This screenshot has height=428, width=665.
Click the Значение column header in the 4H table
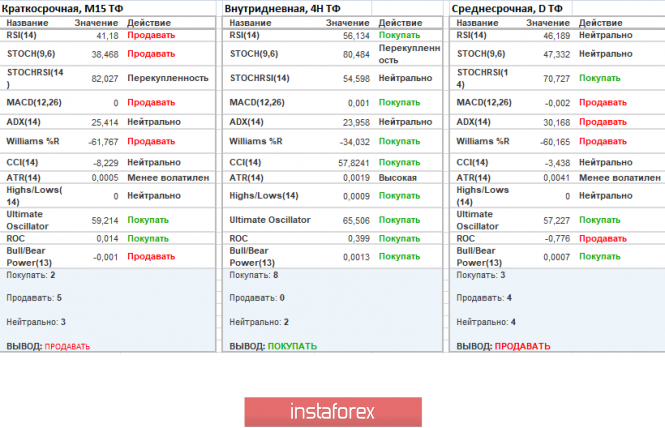(x=347, y=22)
